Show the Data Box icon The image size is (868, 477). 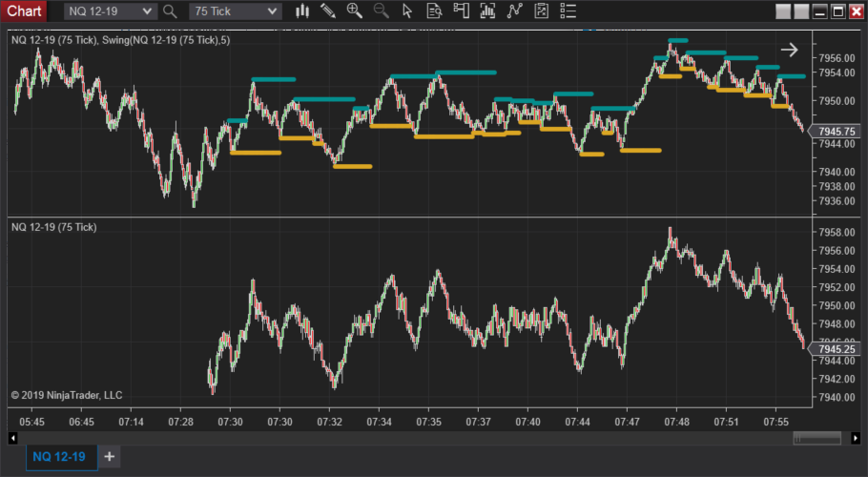tap(434, 10)
